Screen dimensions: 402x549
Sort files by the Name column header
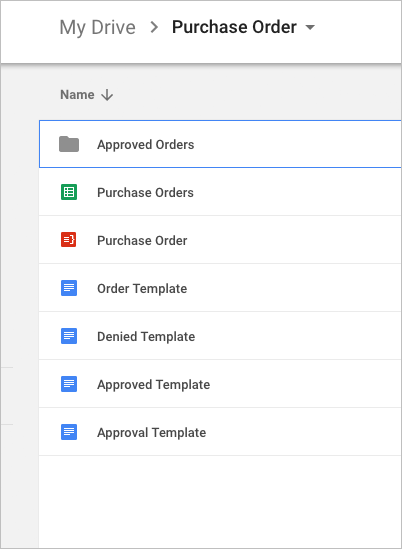(77, 95)
